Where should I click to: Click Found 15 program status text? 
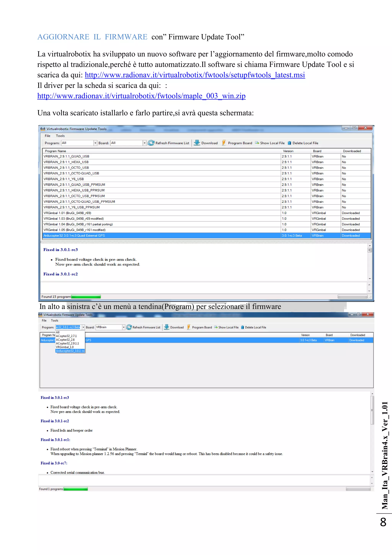pyautogui.click(x=56, y=297)
